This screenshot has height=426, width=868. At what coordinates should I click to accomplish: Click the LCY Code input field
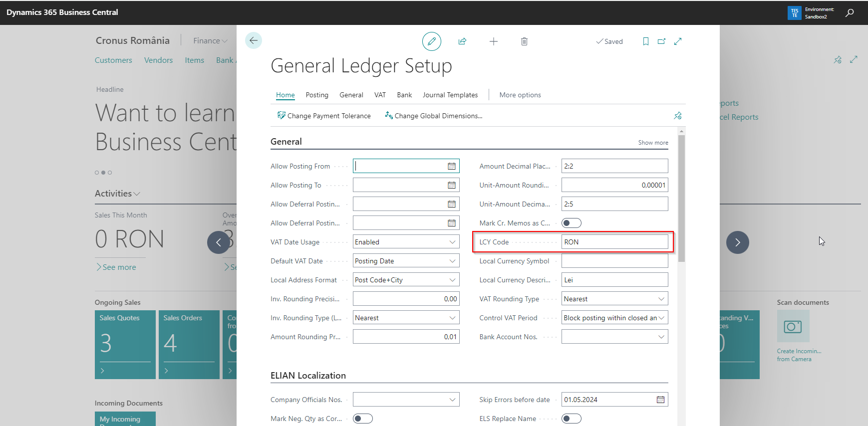pyautogui.click(x=615, y=242)
